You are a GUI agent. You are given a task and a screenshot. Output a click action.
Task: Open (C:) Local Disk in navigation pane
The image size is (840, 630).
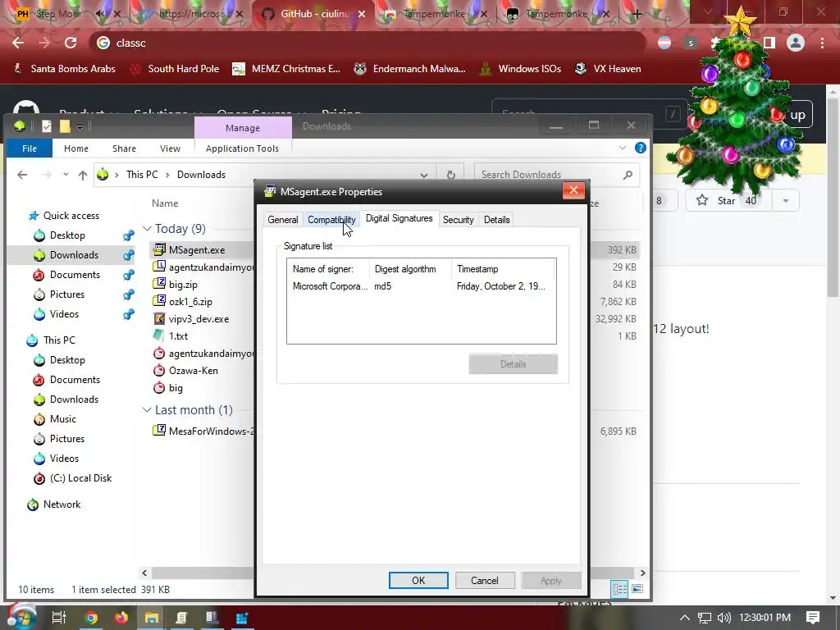(80, 478)
